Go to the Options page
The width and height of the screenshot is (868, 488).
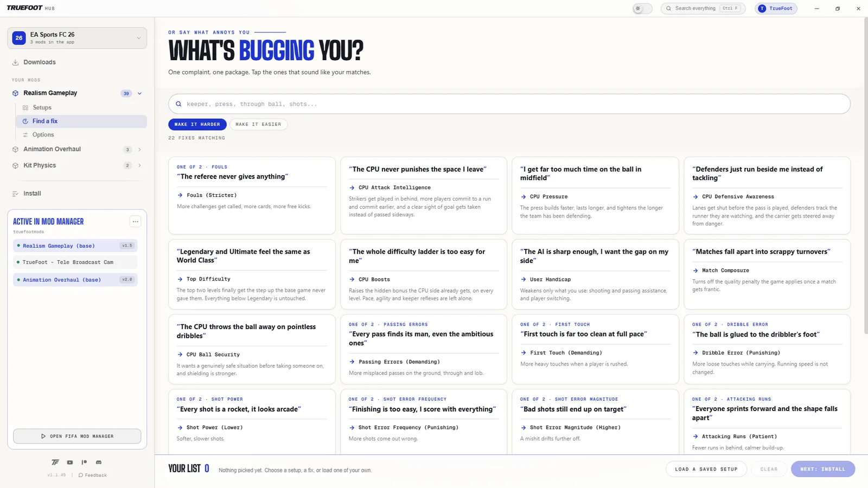click(81, 135)
